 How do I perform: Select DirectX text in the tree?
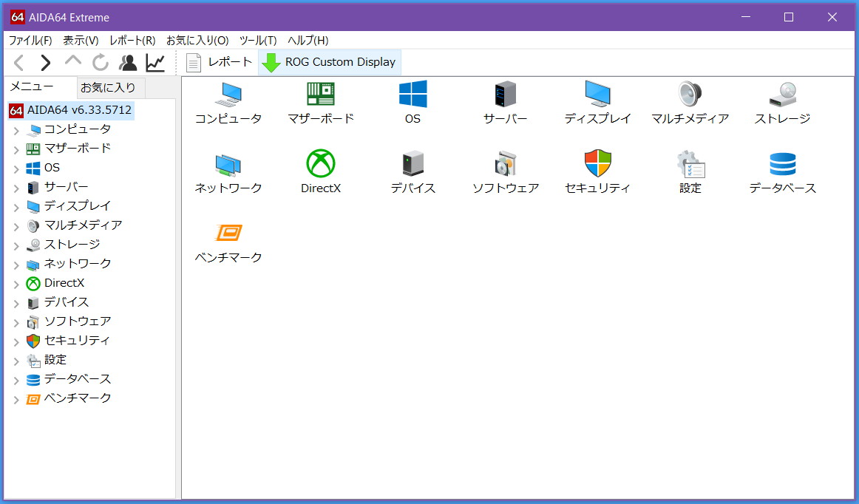point(64,283)
